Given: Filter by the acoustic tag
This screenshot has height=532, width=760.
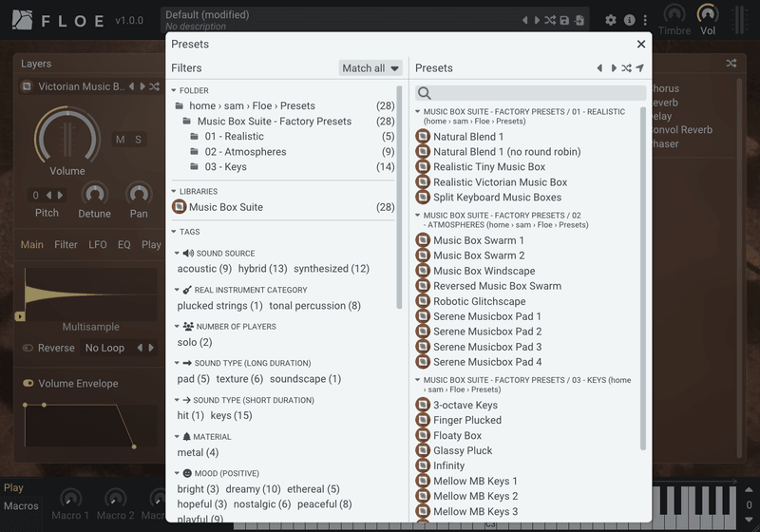Looking at the screenshot, I should [204, 269].
